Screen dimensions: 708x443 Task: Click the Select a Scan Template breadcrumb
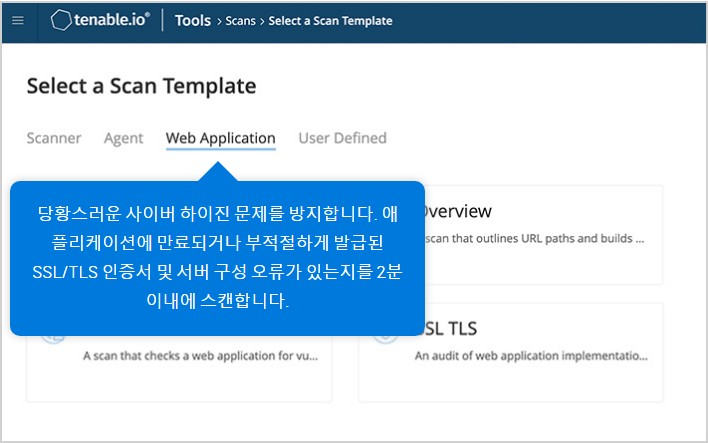[x=331, y=21]
